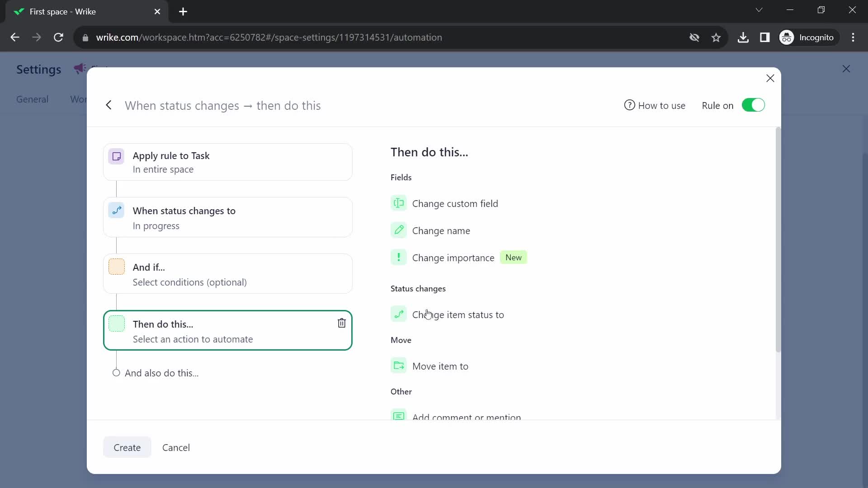Go back using the left arrow in dialog header
The width and height of the screenshot is (868, 488).
pos(108,105)
